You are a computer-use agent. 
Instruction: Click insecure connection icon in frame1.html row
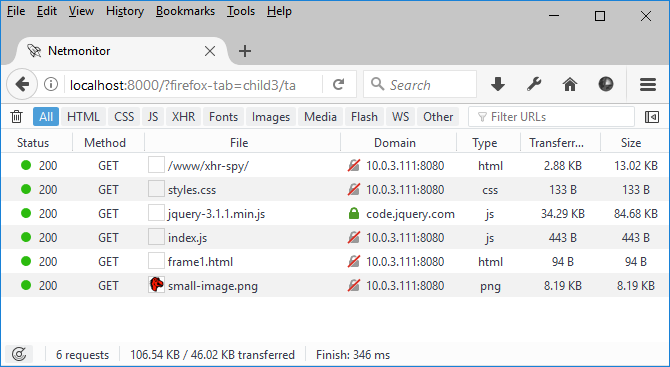(x=353, y=261)
